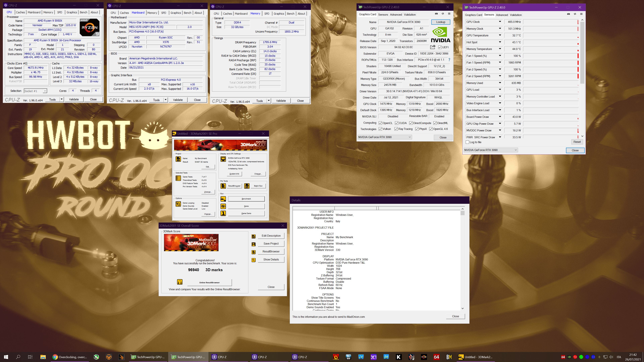Toggle the Vulkan checkbox
Image resolution: width=644 pixels, height=362 pixels.
[x=380, y=129]
